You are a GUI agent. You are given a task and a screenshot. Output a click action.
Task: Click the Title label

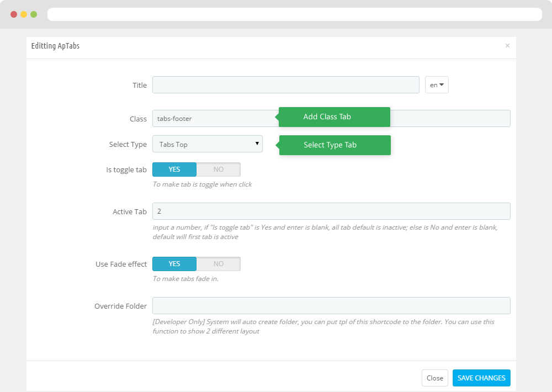140,85
